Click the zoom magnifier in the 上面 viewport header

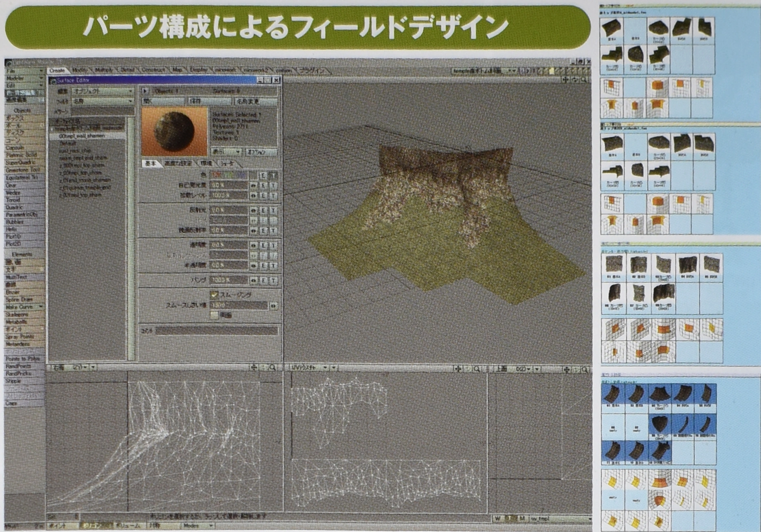[x=585, y=370]
